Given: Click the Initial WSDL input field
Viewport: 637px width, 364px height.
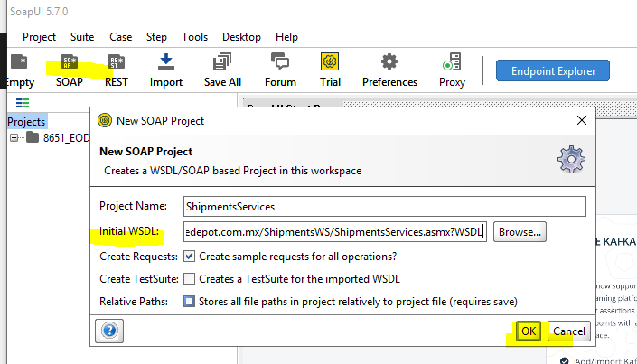Looking at the screenshot, I should click(335, 231).
